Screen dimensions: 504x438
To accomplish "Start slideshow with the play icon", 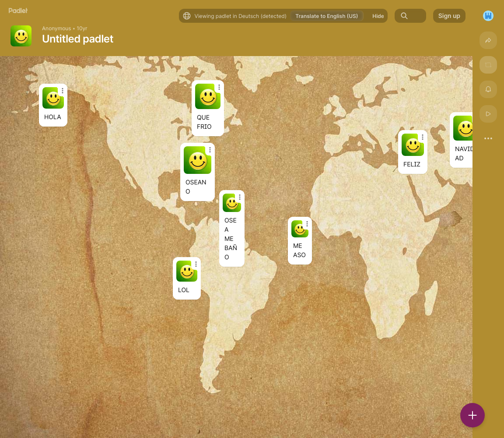I will click(x=488, y=114).
